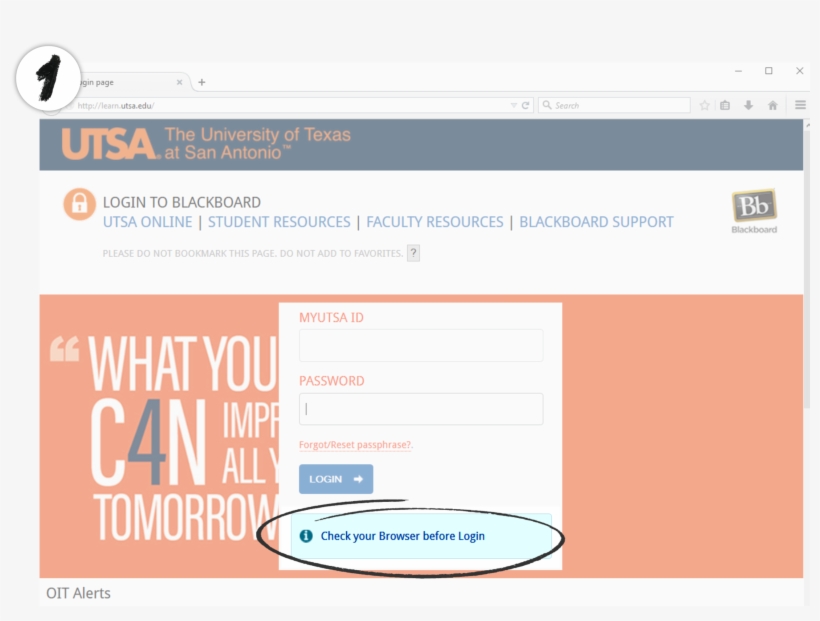
Task: Click the page vertical scrollbar
Action: 807,267
